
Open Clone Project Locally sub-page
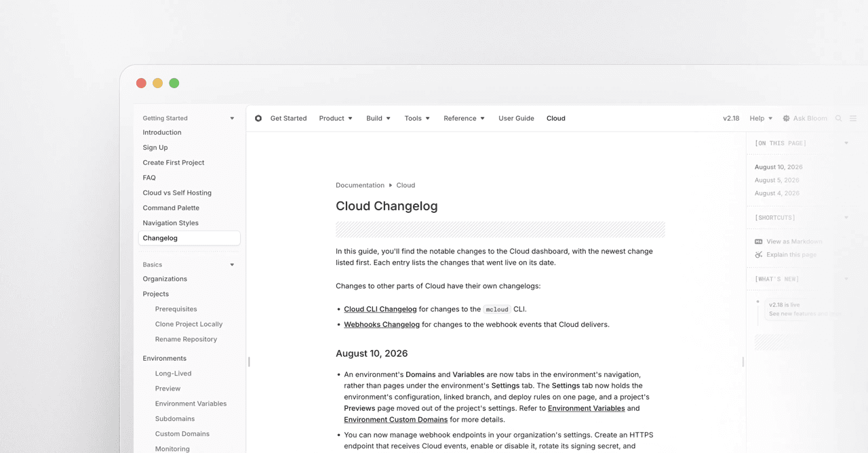[189, 324]
